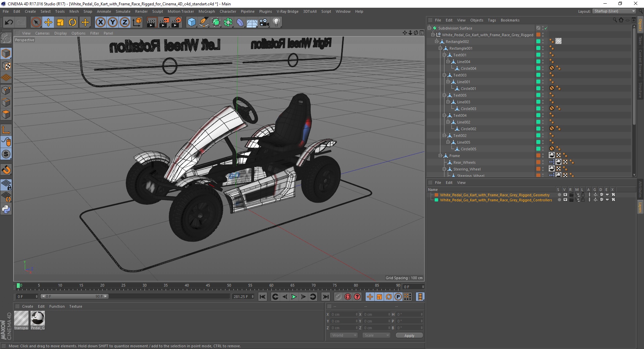Image resolution: width=644 pixels, height=349 pixels.
Task: Add a Subdivision Surface generator icon
Action: pos(216,22)
